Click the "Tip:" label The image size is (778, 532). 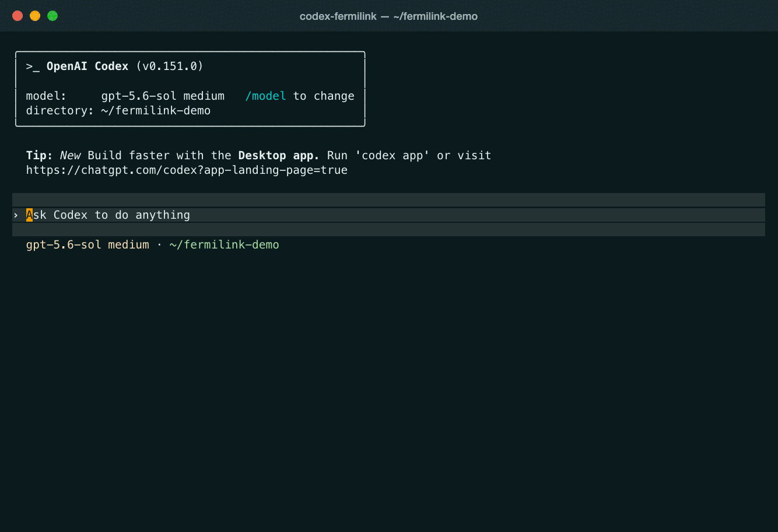(40, 156)
